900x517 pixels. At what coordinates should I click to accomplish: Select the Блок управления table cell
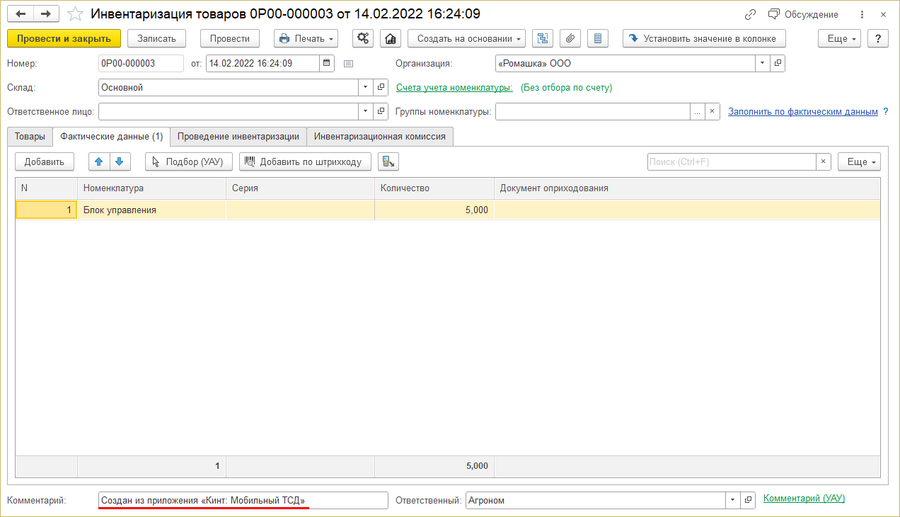point(152,210)
